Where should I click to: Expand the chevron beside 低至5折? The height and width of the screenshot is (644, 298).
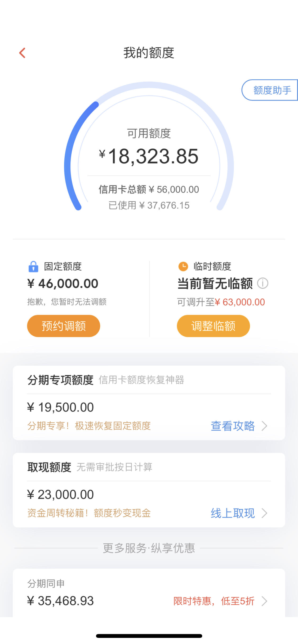(264, 601)
